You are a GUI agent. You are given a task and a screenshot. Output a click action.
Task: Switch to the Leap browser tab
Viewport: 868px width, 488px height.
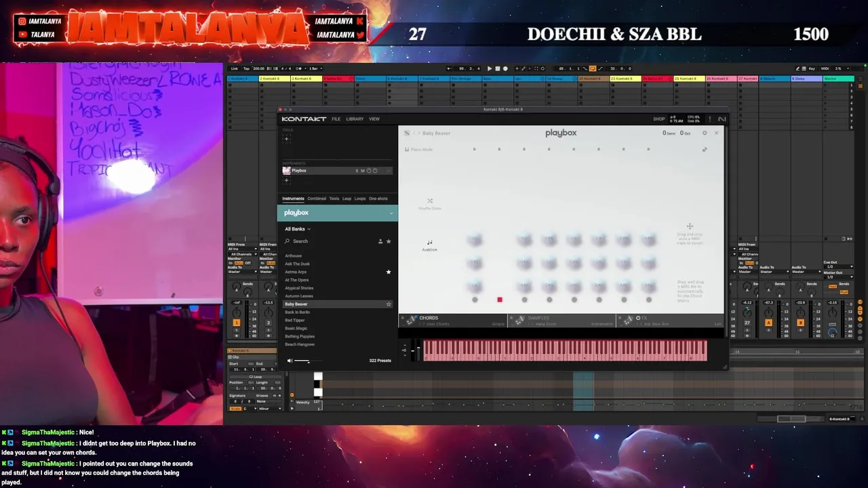[347, 199]
